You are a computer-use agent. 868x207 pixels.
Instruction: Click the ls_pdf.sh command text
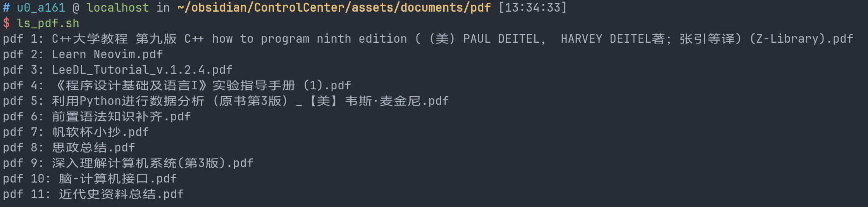pyautogui.click(x=48, y=23)
